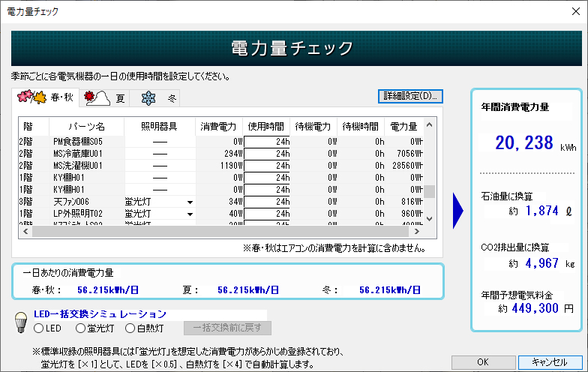Click the 夏 daily 56.215kWh/日 value
Screen dimensions: 588x372
pyautogui.click(x=248, y=289)
